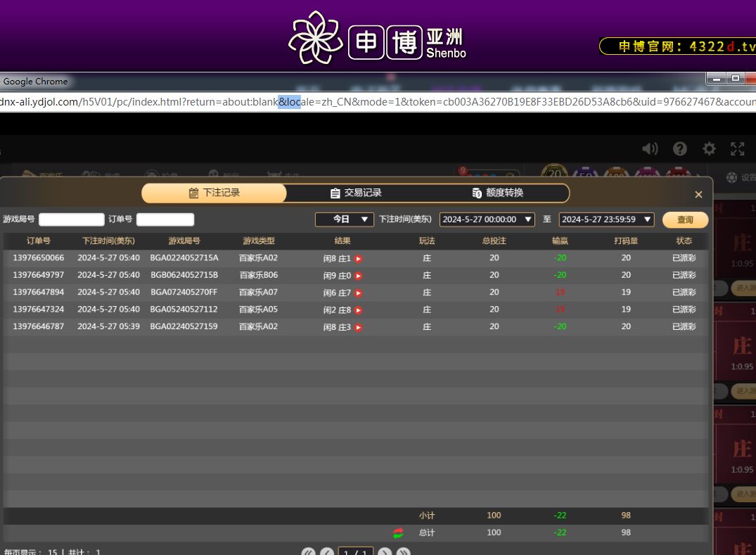This screenshot has width=756, height=555.
Task: Click the 查询 search button
Action: click(x=685, y=219)
